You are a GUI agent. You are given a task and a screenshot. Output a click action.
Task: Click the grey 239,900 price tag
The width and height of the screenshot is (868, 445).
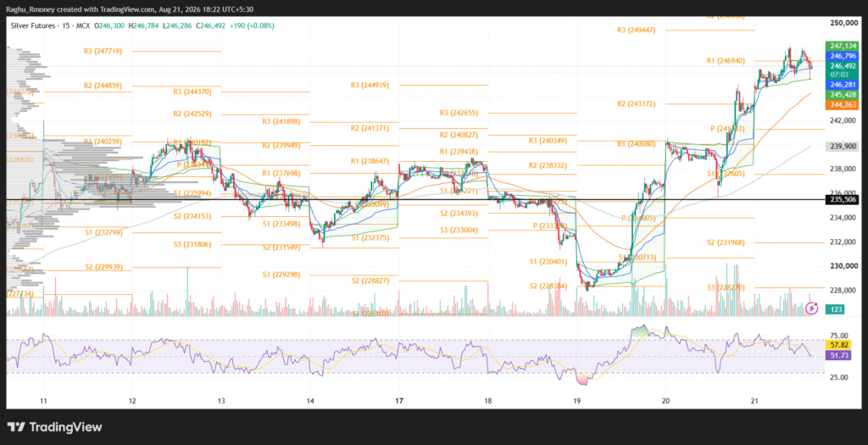click(x=842, y=146)
